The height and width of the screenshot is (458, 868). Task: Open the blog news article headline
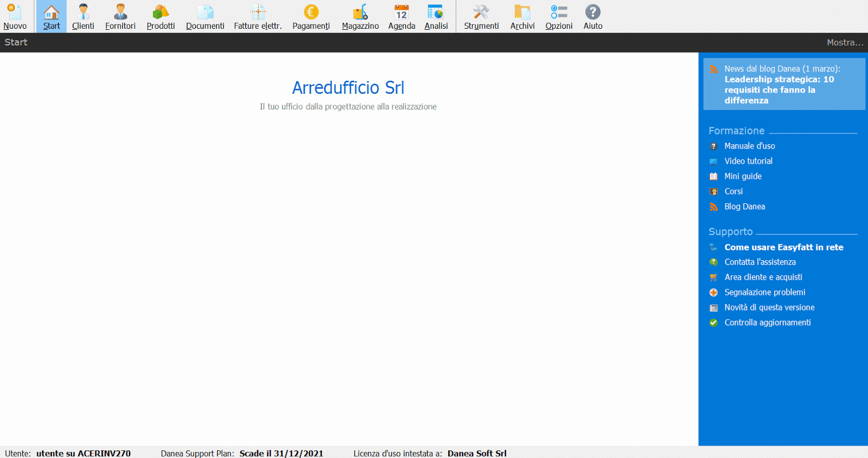pyautogui.click(x=779, y=90)
